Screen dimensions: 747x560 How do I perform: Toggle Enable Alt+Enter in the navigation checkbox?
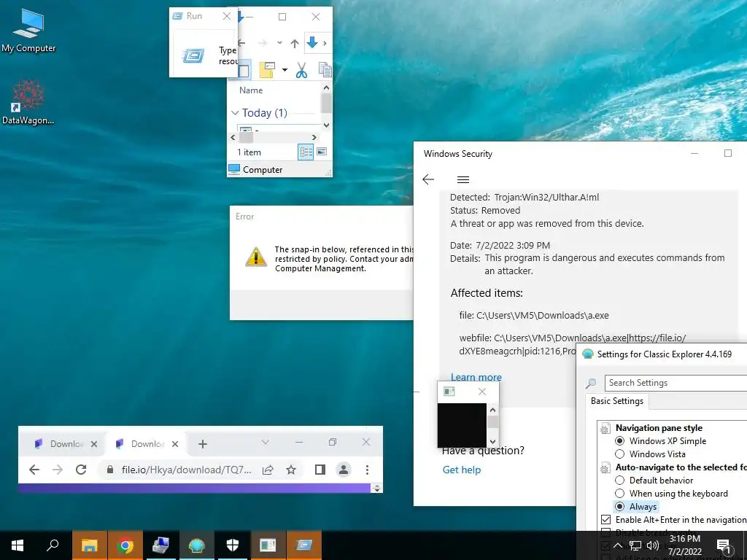(606, 519)
